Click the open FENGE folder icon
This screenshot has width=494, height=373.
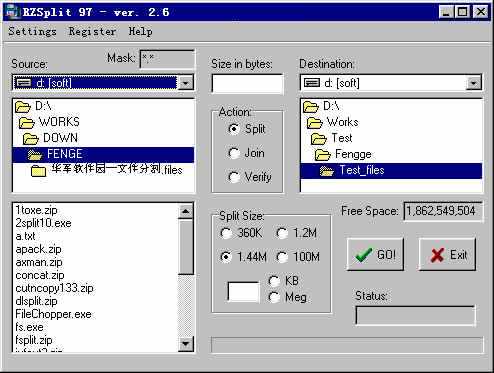coord(35,154)
